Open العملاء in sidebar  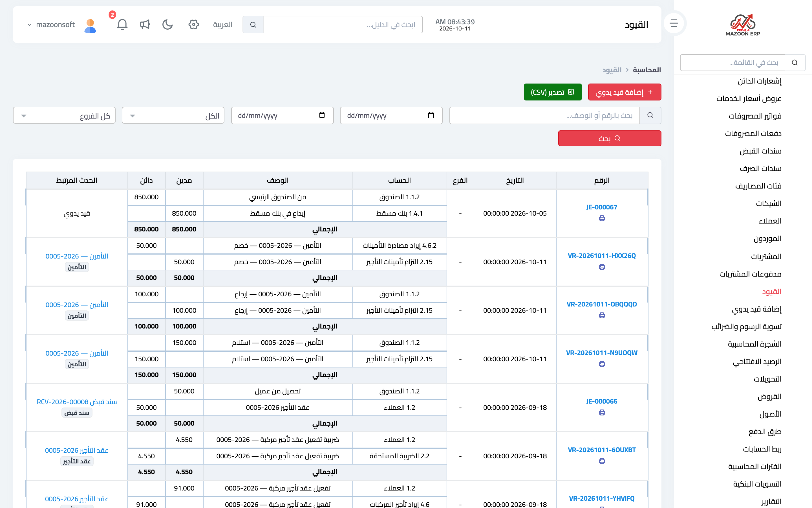(x=770, y=221)
